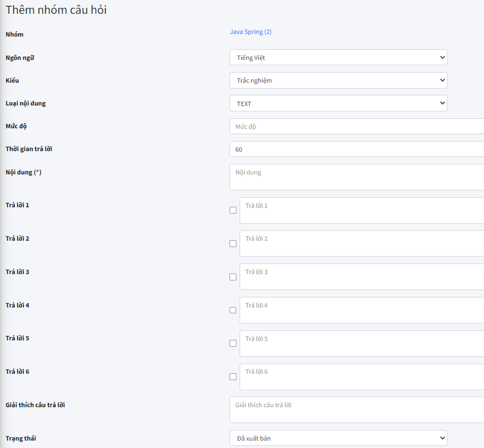Focus the Trả lời 2 text area
Screen dimensions: 484x448
[362, 244]
